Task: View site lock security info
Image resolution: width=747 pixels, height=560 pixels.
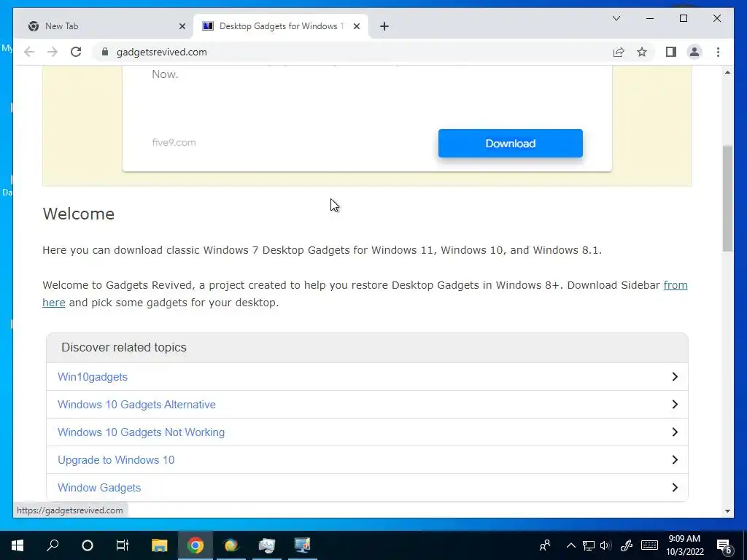Action: [105, 52]
